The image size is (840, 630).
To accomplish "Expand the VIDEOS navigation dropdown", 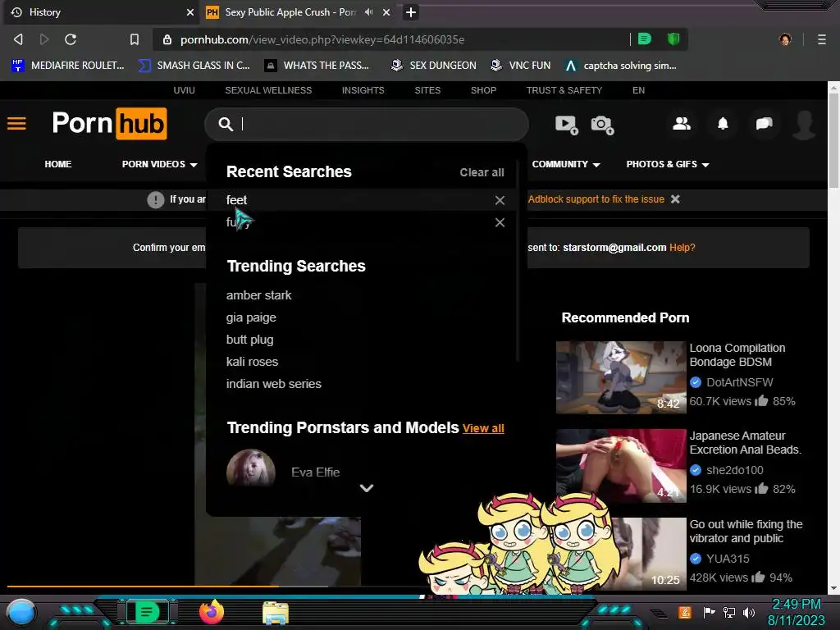I will (159, 164).
